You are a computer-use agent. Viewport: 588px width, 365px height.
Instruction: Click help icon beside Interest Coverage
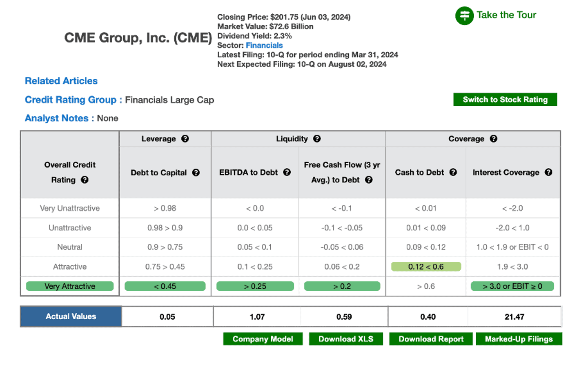pos(548,172)
